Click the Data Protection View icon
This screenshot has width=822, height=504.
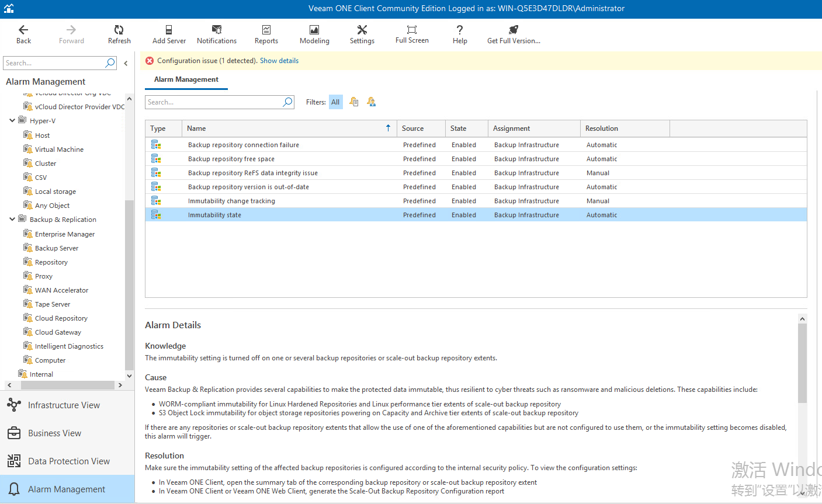(14, 461)
